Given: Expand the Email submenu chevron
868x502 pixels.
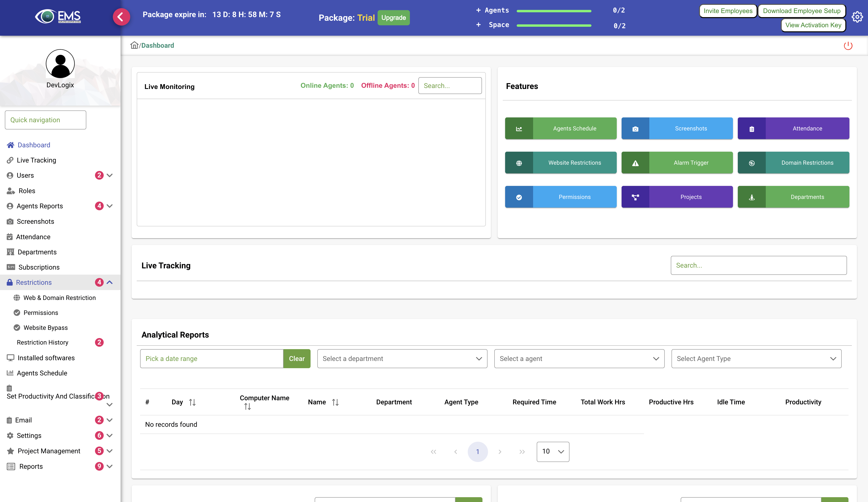Looking at the screenshot, I should [109, 420].
